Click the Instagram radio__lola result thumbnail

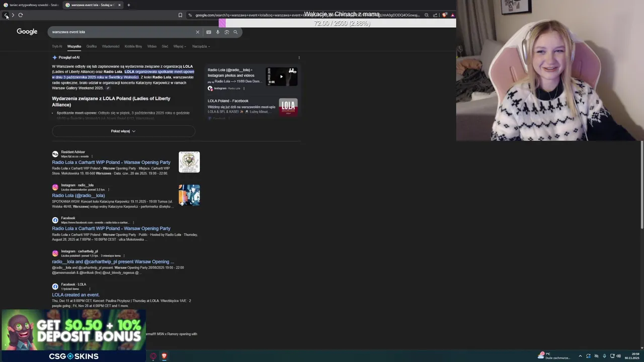[x=189, y=195]
